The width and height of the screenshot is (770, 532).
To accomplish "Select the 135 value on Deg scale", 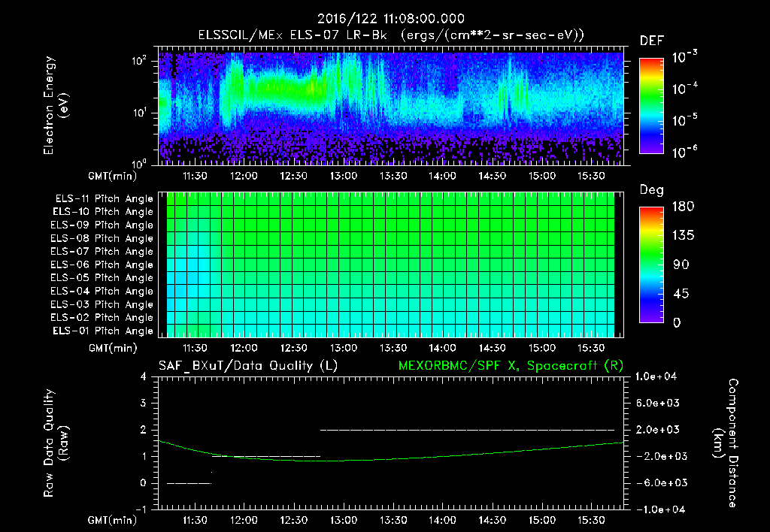I will tap(683, 236).
